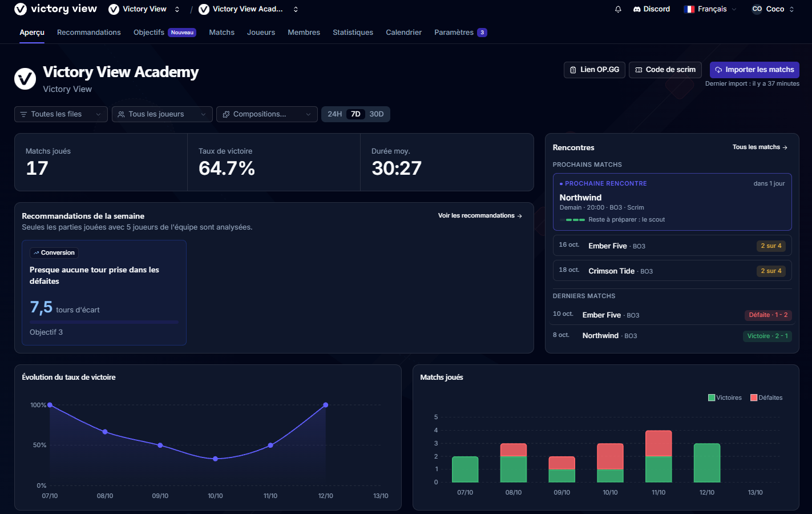This screenshot has width=812, height=514.
Task: Toggle the Victoires legend series
Action: [x=725, y=397]
